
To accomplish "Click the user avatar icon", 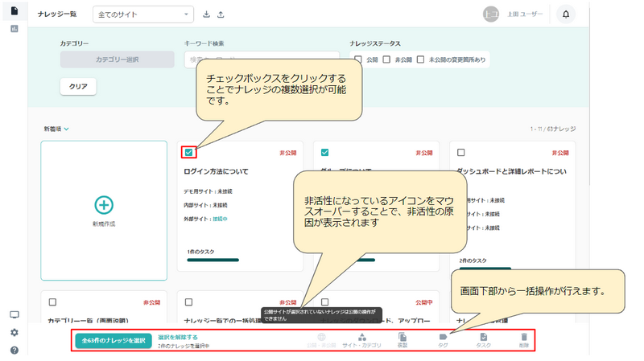I will [x=490, y=14].
